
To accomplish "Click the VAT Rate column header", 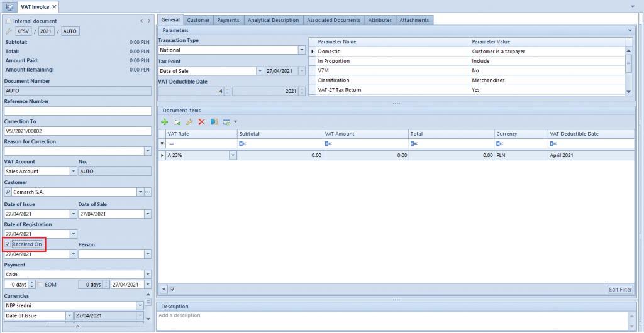I will pos(201,134).
